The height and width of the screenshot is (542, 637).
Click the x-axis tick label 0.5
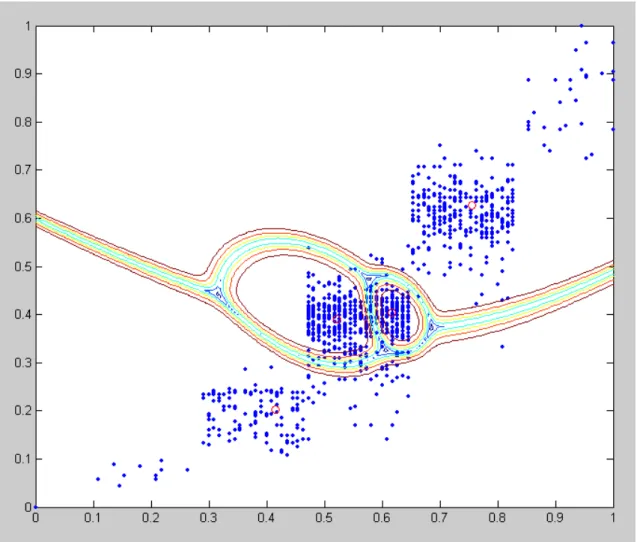pyautogui.click(x=324, y=518)
